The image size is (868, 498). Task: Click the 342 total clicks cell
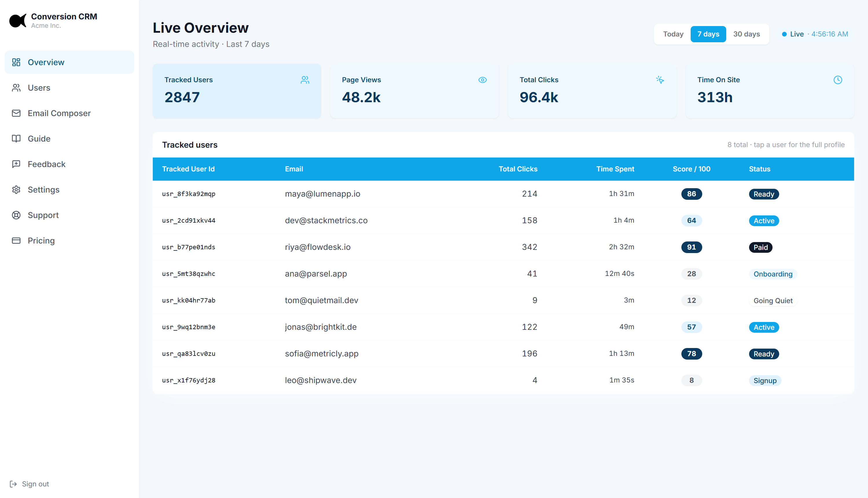529,247
